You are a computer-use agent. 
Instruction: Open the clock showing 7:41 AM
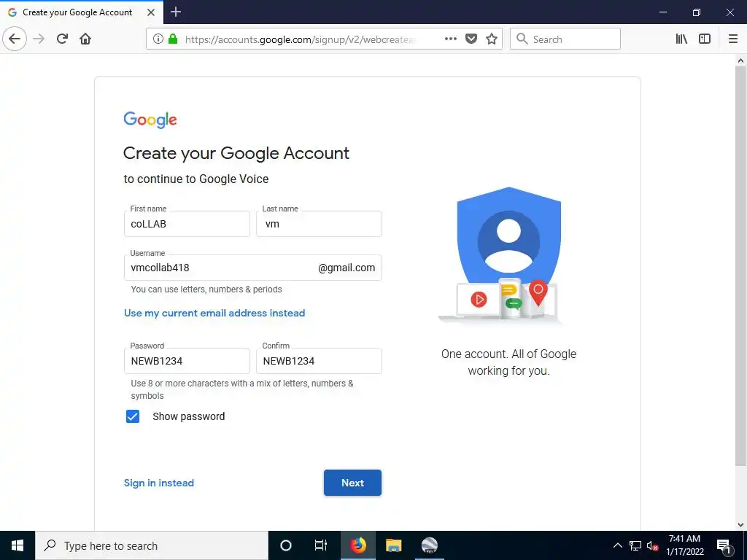coord(684,545)
